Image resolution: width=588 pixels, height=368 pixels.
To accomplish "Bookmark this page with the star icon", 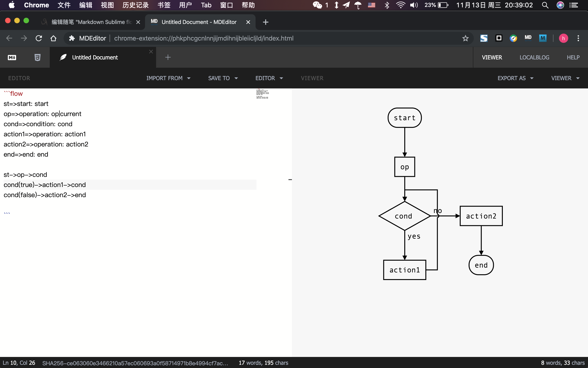I will (x=465, y=38).
